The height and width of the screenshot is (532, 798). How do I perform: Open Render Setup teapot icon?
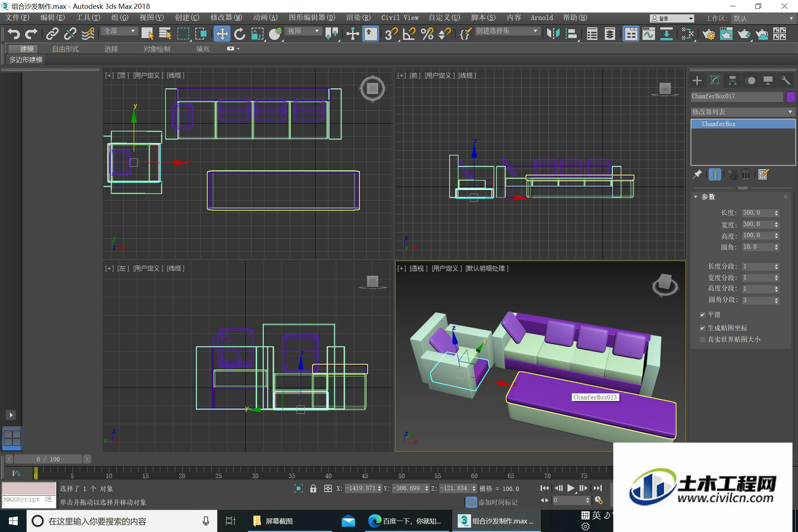(x=708, y=34)
